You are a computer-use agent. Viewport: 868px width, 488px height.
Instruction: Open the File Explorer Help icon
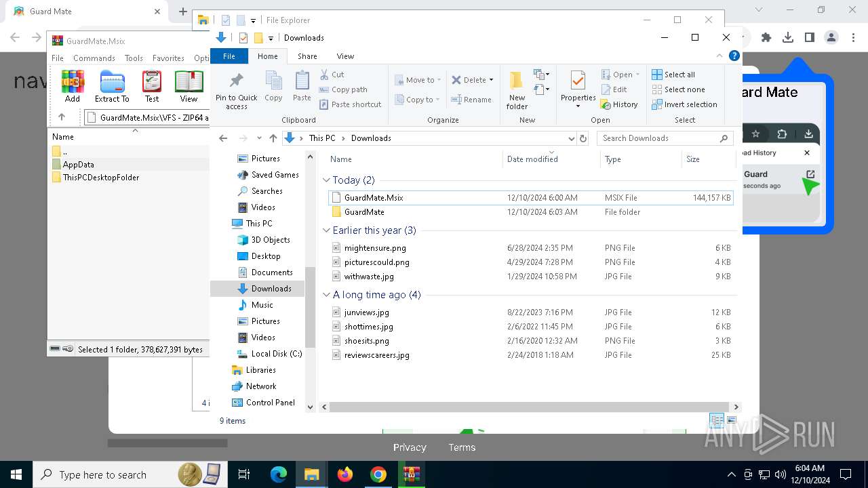click(734, 56)
